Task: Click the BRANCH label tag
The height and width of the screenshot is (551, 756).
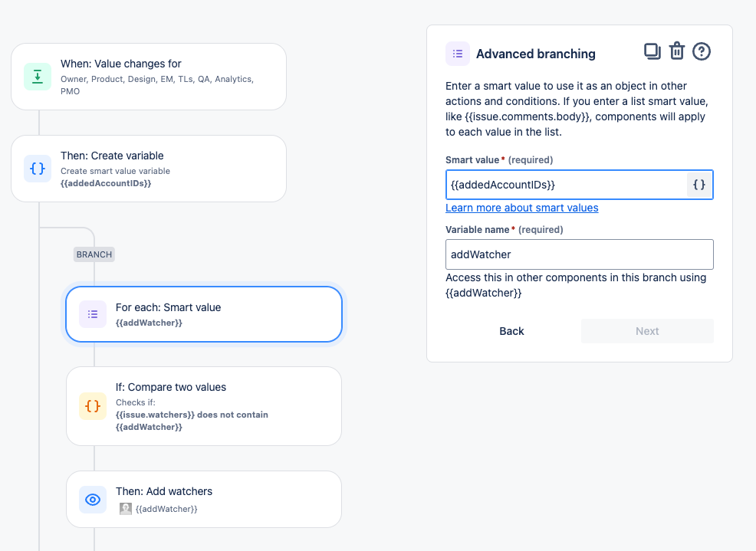Action: pyautogui.click(x=94, y=254)
